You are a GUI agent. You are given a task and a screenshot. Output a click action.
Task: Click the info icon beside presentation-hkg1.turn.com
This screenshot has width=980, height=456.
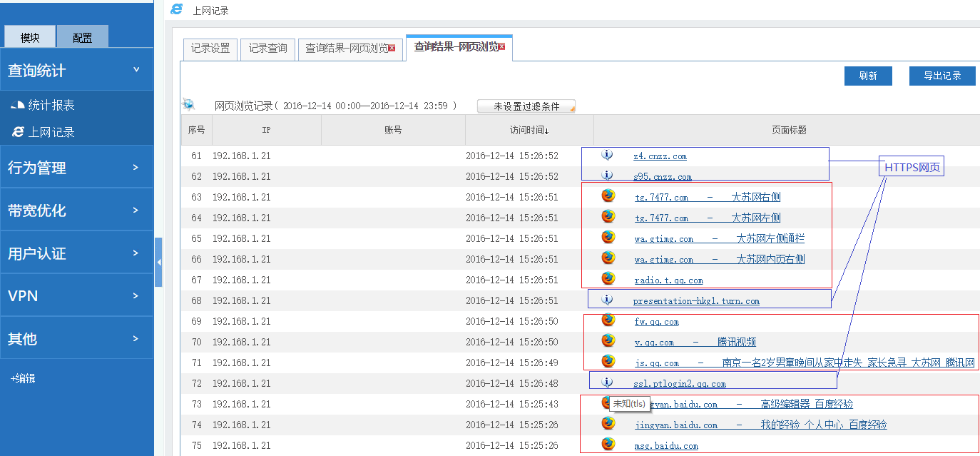point(607,300)
